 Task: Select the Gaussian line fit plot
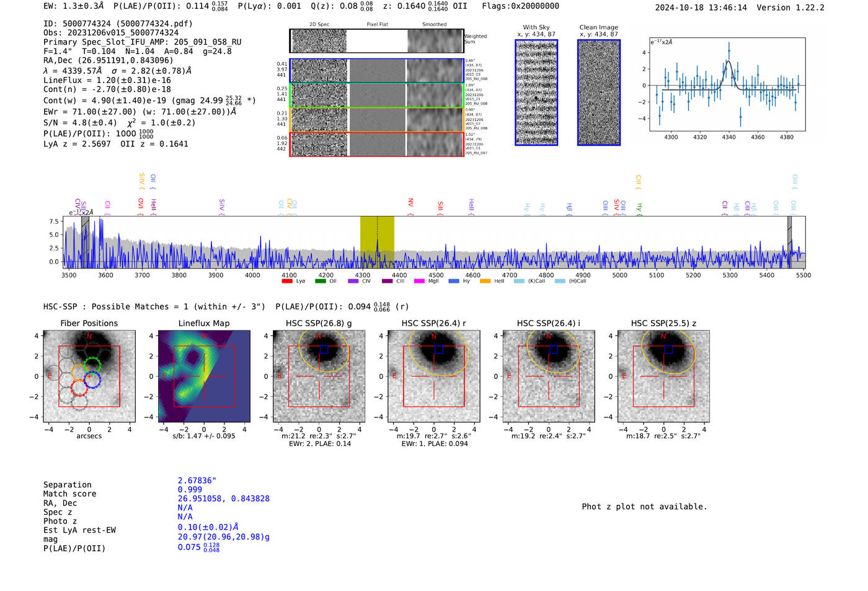click(727, 84)
